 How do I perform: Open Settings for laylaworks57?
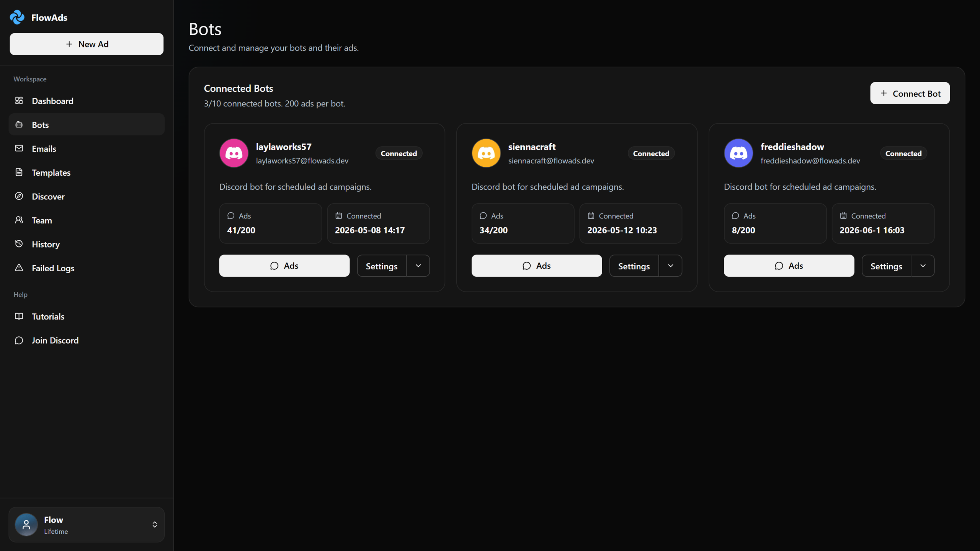pyautogui.click(x=382, y=266)
